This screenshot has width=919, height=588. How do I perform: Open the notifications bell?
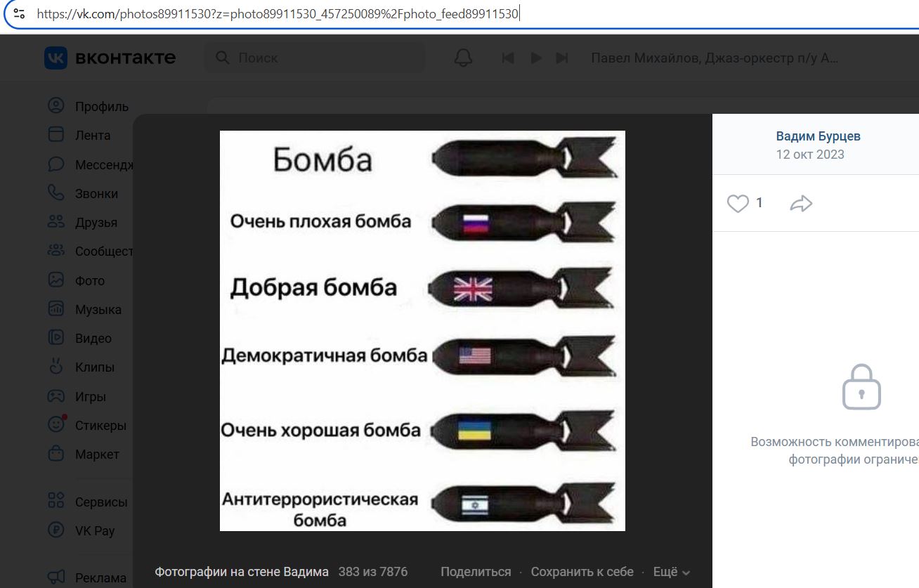tap(463, 58)
